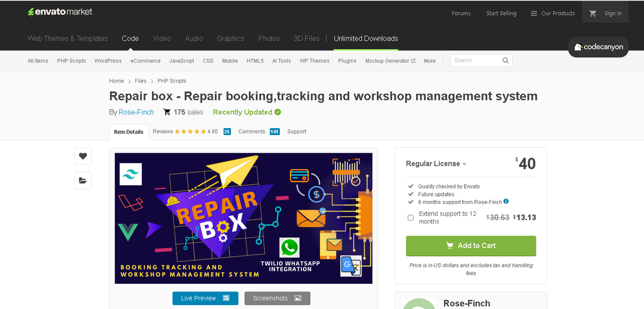Add item to favorites with heart icon
Viewport: 644px width, 309px height.
click(83, 156)
